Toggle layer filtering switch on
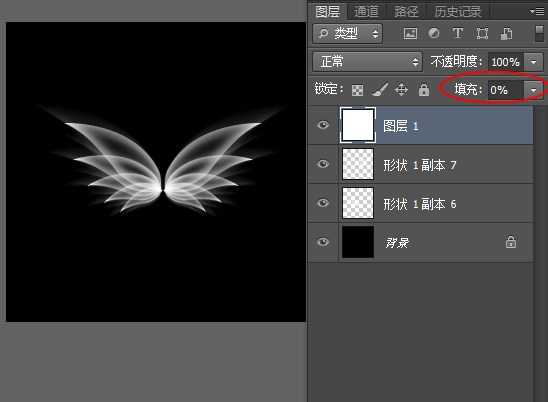Screen dimensions: 548x402 coord(539,34)
